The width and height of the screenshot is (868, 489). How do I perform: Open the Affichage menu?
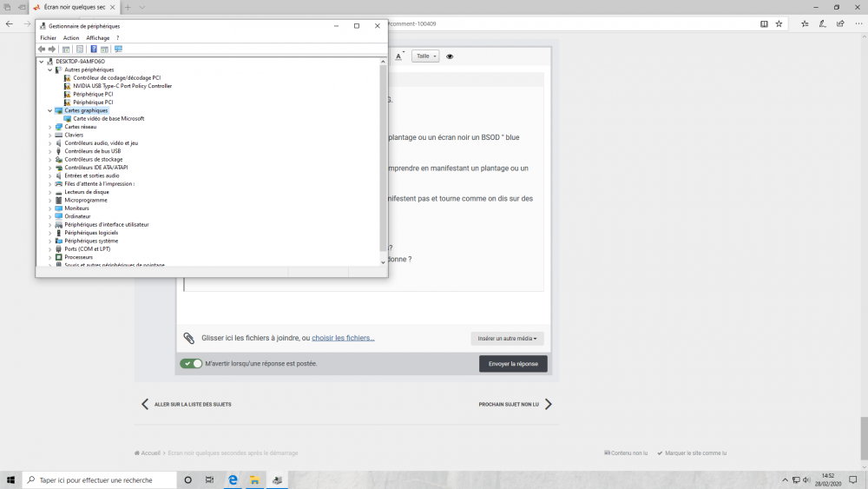click(97, 38)
